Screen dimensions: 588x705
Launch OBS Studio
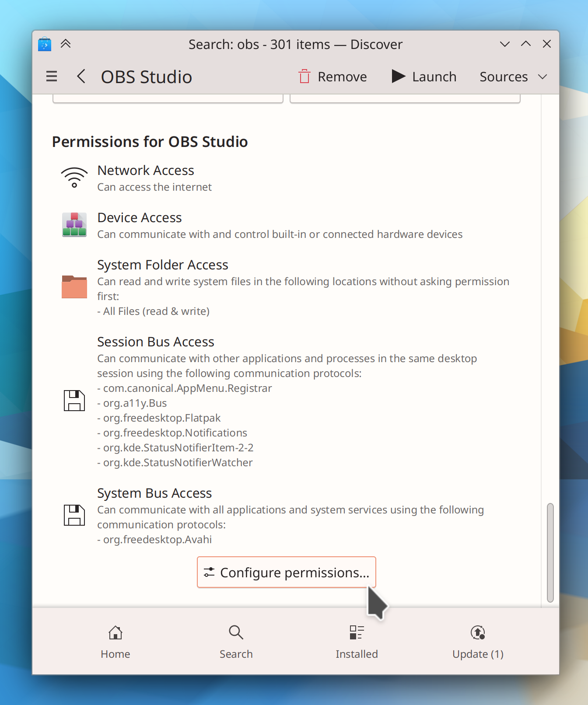click(424, 77)
